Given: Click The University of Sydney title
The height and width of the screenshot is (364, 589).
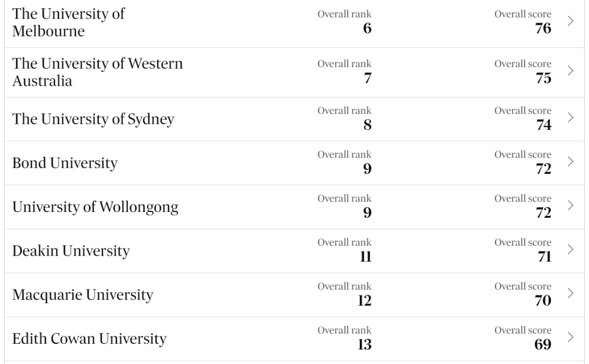Looking at the screenshot, I should click(x=93, y=119).
